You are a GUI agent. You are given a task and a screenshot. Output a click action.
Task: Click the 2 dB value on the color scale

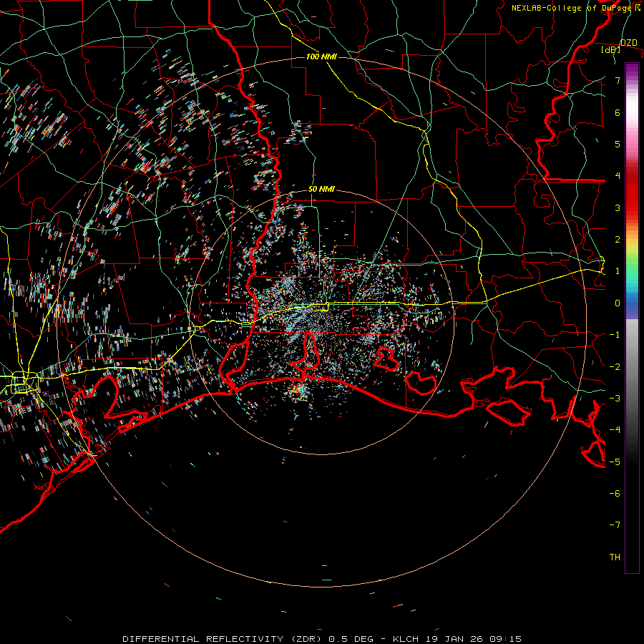(x=618, y=240)
